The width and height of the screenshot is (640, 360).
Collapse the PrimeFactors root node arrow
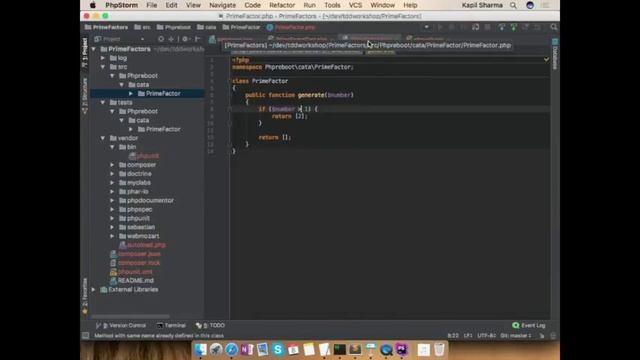(x=94, y=49)
